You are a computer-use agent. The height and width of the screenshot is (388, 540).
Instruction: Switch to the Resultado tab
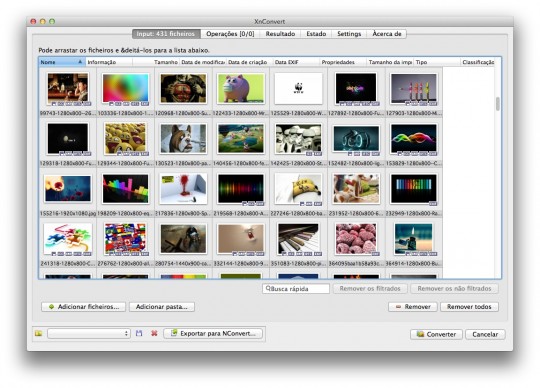(x=280, y=34)
